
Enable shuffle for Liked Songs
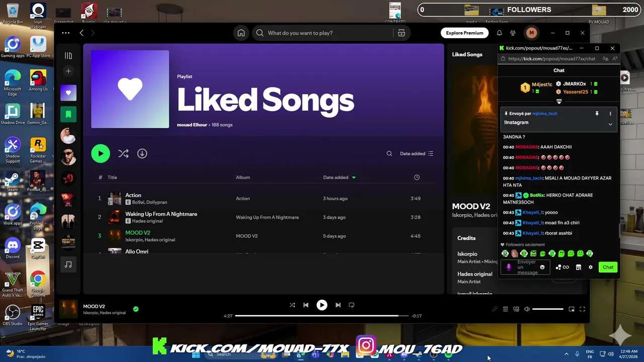[x=123, y=153]
